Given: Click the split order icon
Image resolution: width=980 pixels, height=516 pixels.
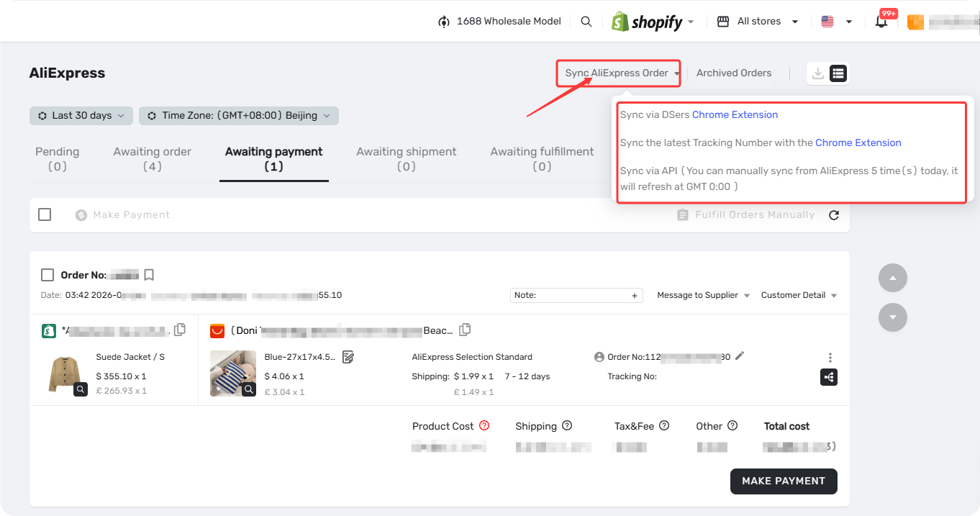Looking at the screenshot, I should coord(829,377).
